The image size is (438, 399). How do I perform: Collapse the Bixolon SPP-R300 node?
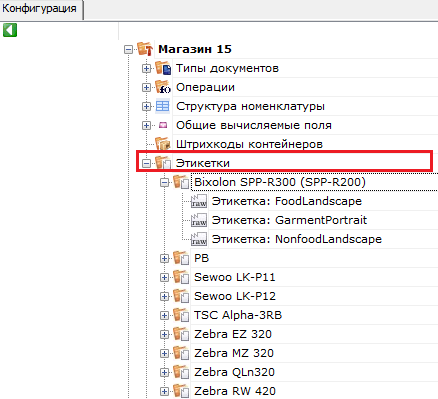click(x=164, y=182)
